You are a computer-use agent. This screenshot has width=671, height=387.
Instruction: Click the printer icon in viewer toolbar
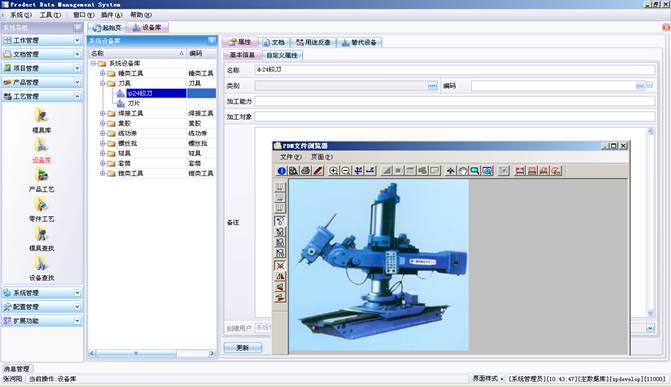coord(306,171)
